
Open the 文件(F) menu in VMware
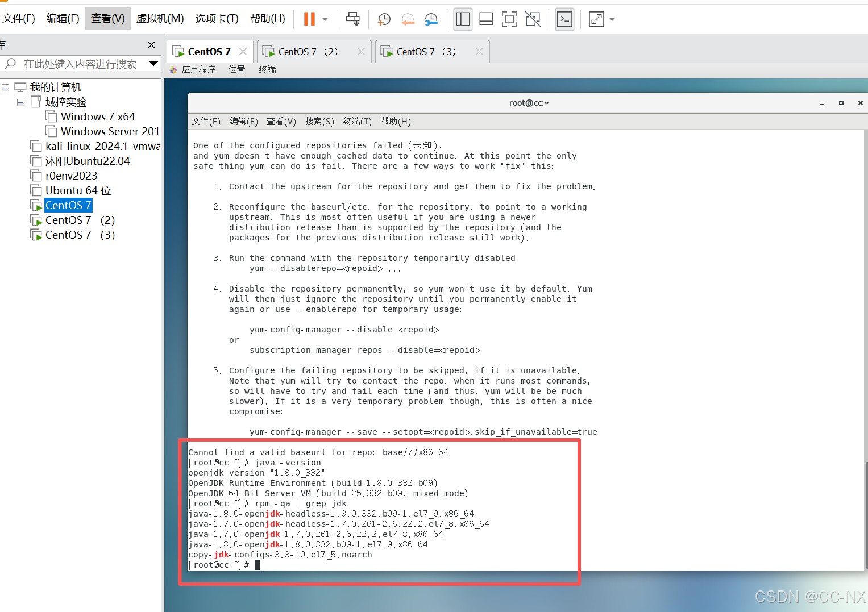click(19, 18)
